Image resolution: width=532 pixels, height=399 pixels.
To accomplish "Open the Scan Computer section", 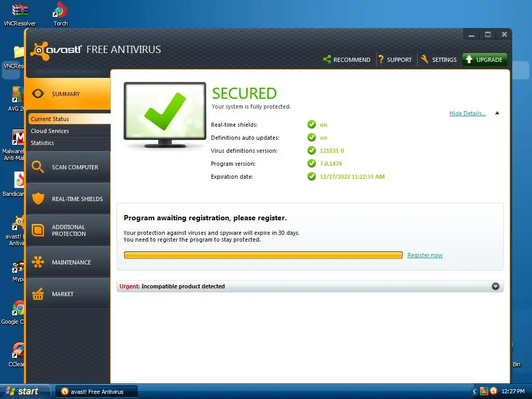I will click(x=68, y=167).
